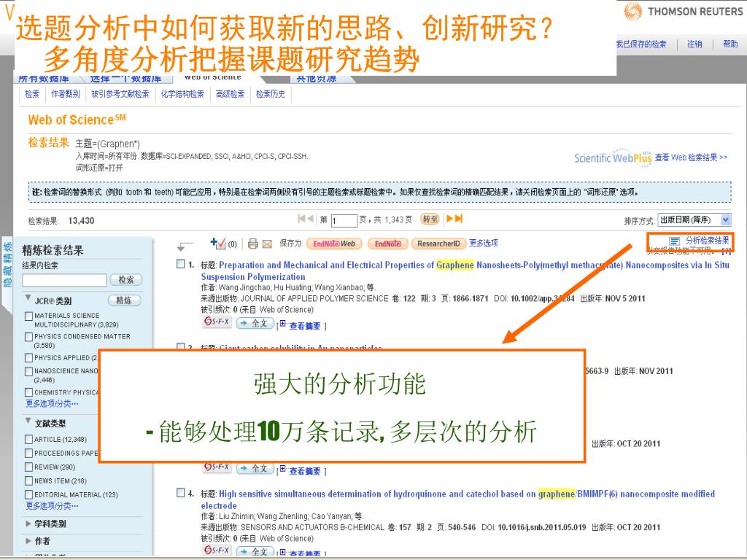Save to EndNote button

coord(388,244)
